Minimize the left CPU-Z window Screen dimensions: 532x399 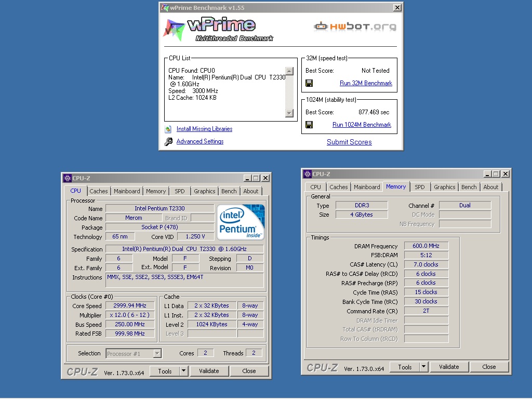click(247, 178)
